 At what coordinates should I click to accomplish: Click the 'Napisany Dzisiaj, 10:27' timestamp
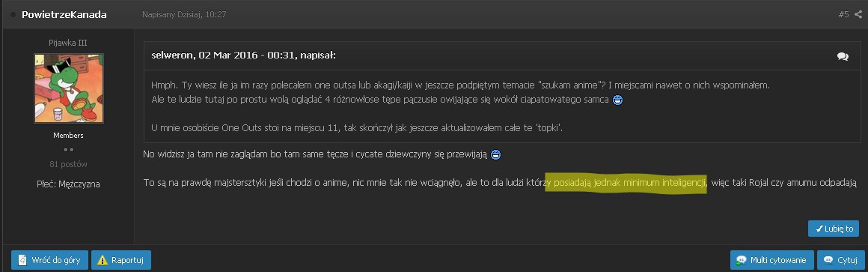tap(184, 14)
